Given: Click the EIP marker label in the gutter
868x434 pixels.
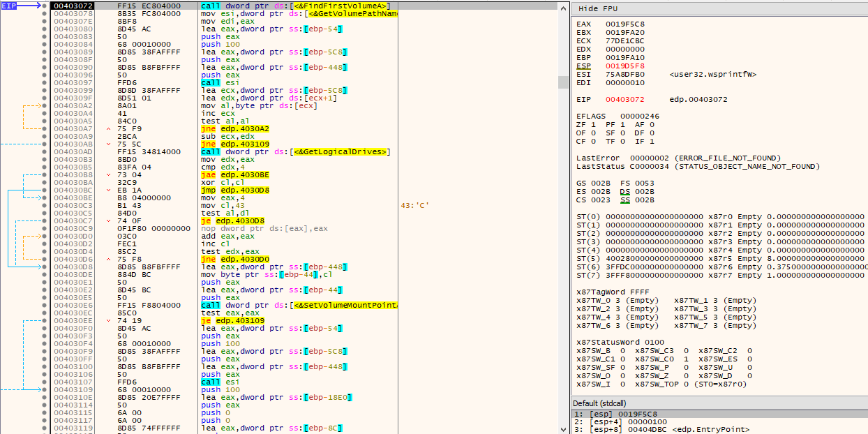Looking at the screenshot, I should pyautogui.click(x=10, y=6).
